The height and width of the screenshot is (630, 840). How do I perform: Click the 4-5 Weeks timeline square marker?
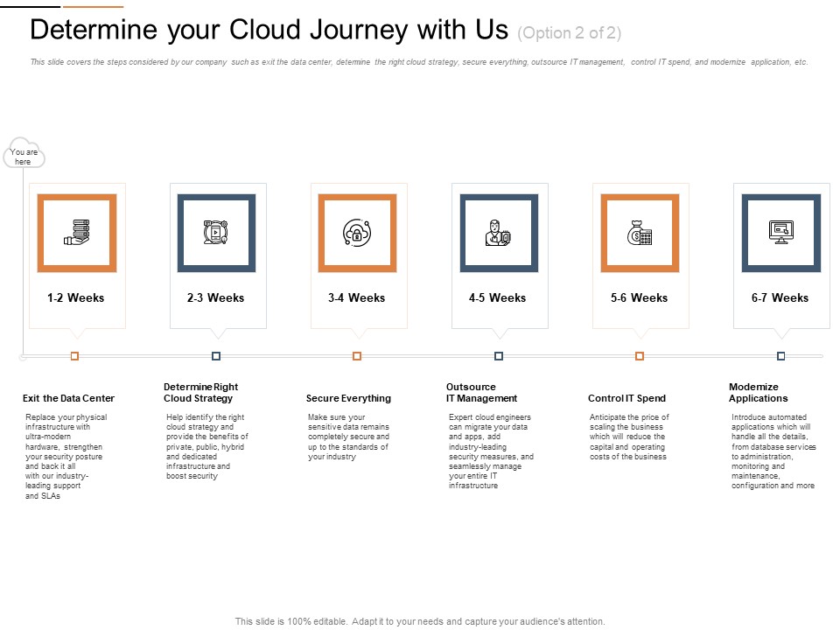point(498,356)
